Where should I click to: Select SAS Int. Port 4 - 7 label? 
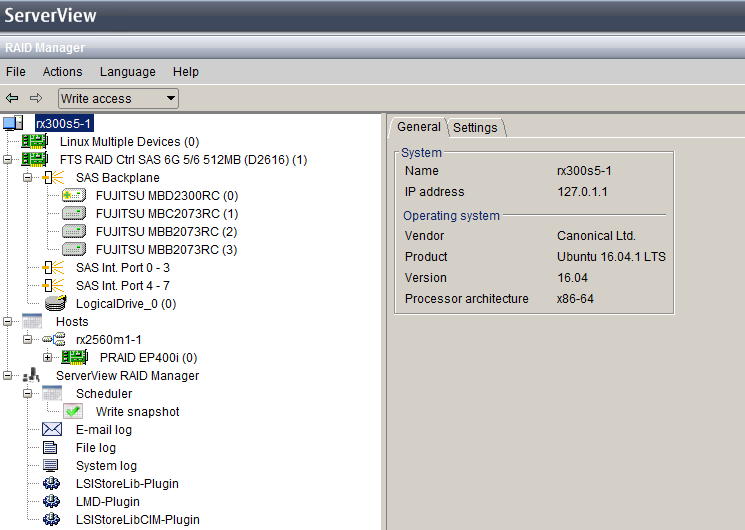pos(123,286)
